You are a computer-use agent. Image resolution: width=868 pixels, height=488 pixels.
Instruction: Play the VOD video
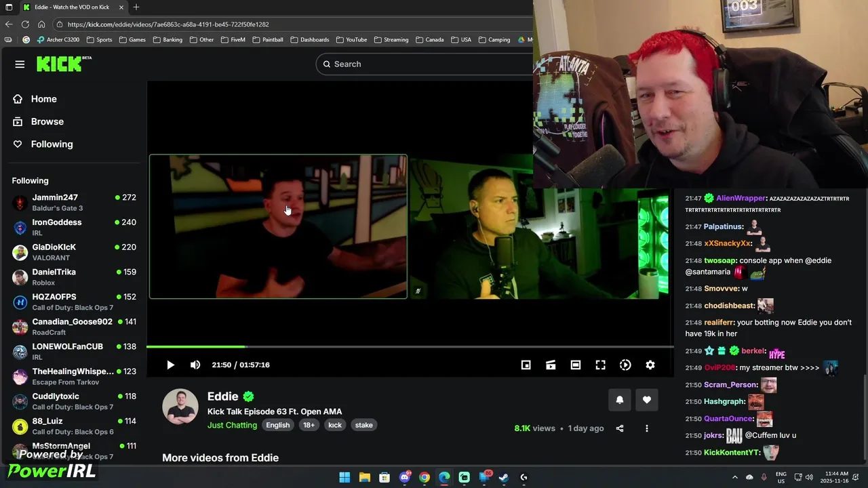pos(170,365)
